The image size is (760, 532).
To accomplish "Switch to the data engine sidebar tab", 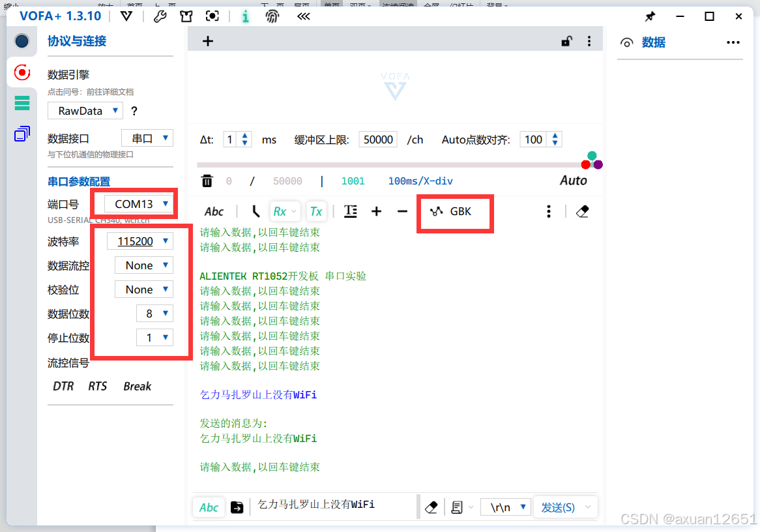I will point(22,73).
